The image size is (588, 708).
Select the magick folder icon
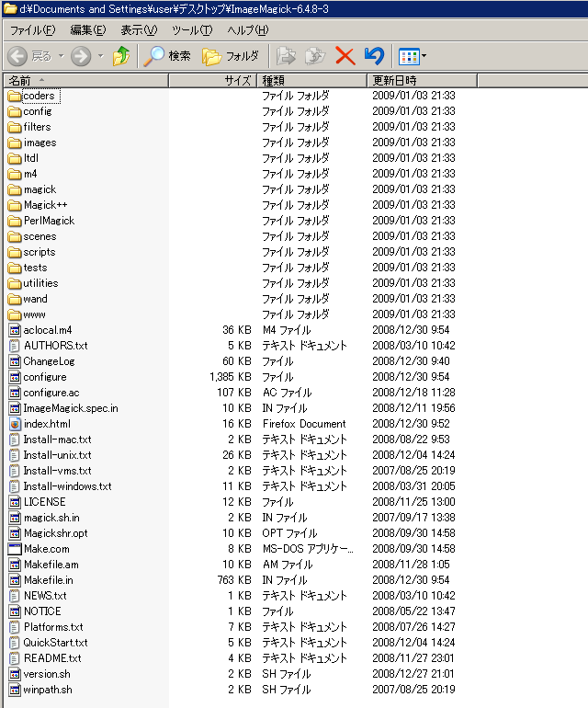coord(15,189)
